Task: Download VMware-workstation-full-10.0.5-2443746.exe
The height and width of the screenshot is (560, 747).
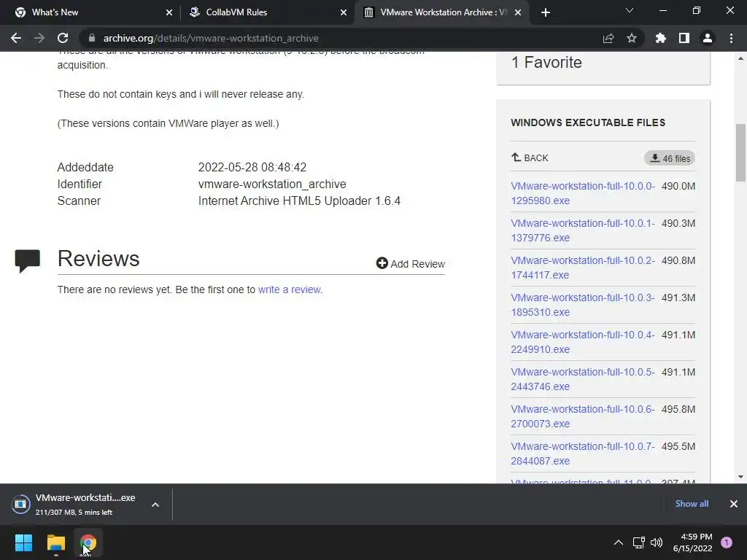Action: (583, 378)
